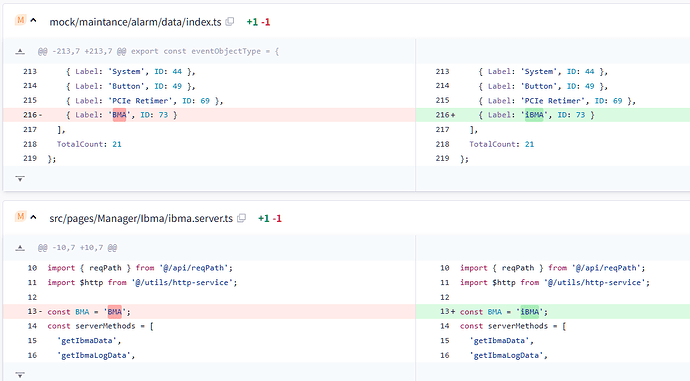Click 'System' label line in left pane

[x=131, y=71]
